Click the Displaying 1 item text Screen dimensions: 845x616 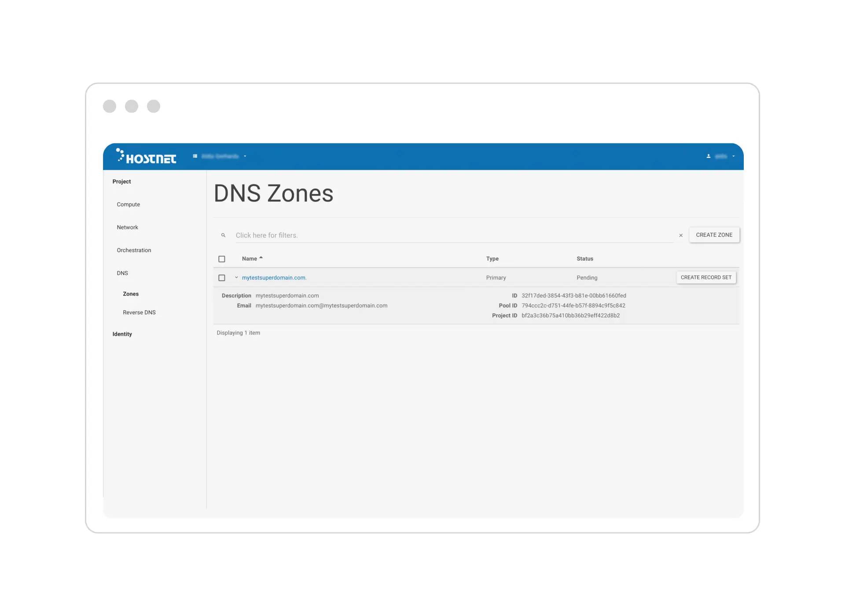(238, 333)
